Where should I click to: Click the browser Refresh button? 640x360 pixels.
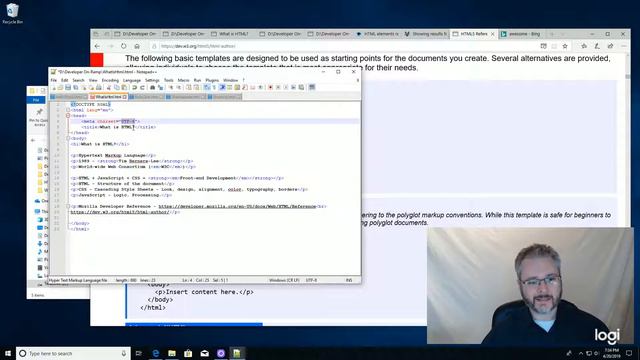(x=124, y=46)
